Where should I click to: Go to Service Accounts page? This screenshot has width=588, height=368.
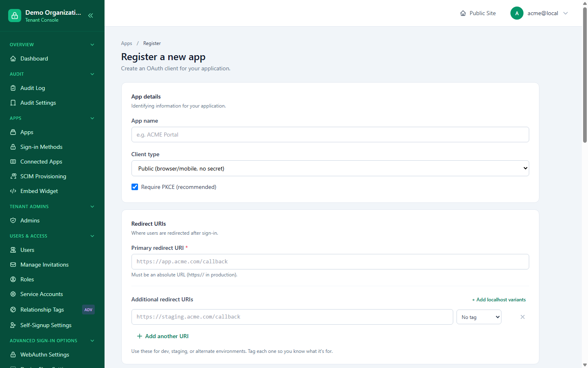(x=52, y=294)
